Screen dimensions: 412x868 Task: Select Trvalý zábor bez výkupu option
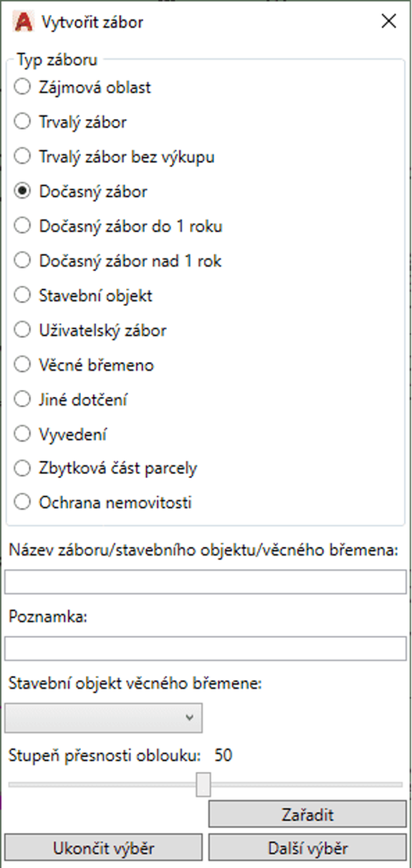[115, 157]
